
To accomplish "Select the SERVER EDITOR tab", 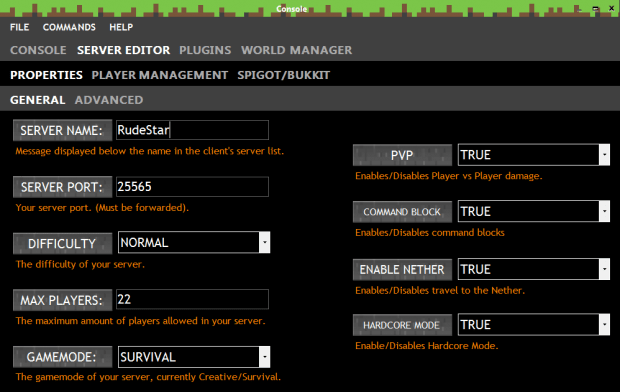I will click(x=123, y=50).
